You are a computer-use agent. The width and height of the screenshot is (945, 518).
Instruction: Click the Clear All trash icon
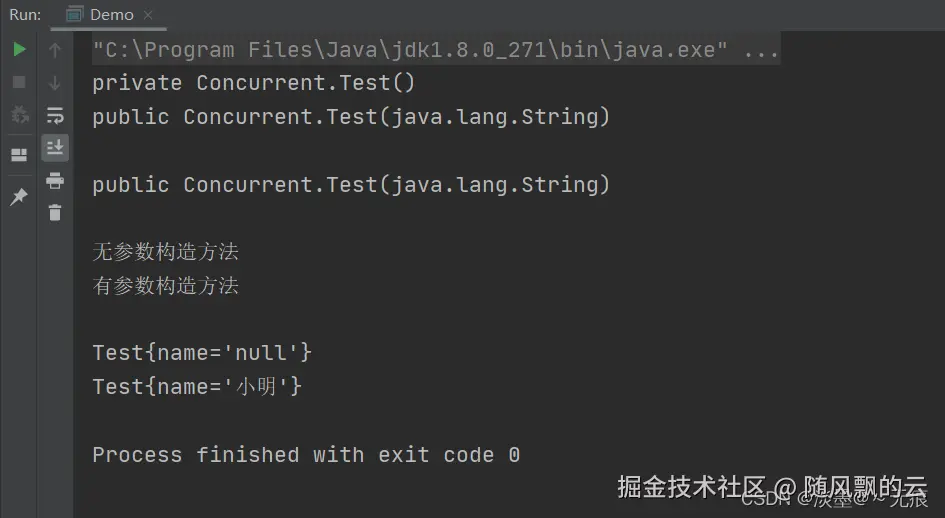click(x=55, y=212)
